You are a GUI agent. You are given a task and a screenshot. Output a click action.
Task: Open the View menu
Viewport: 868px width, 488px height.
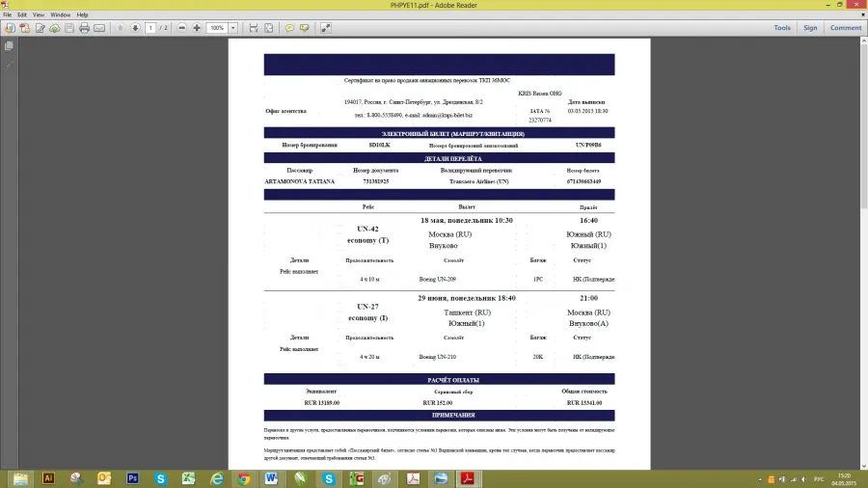pyautogui.click(x=39, y=14)
